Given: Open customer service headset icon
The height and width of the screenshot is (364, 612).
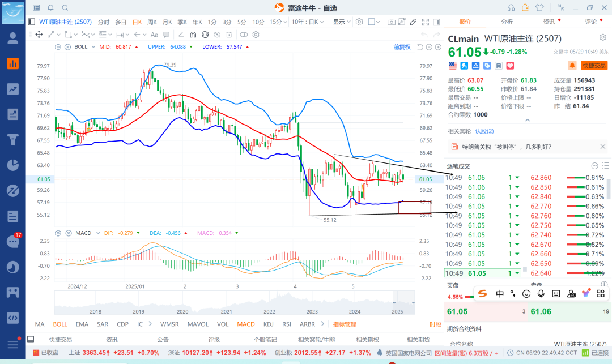Looking at the screenshot, I should click(511, 8).
